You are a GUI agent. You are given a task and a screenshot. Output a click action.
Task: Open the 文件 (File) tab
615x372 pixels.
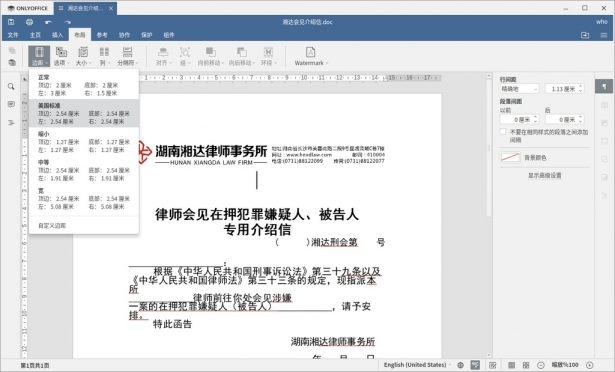tap(13, 35)
